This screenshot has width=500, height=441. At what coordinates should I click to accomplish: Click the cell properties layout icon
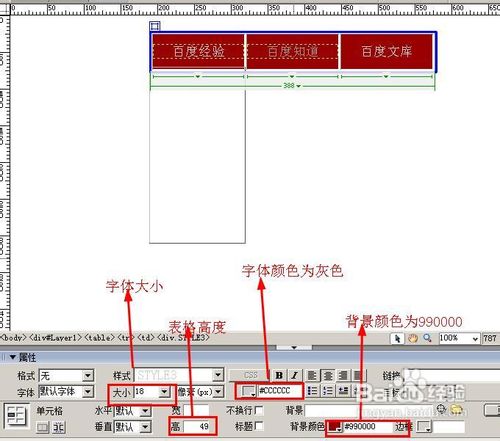tap(16, 416)
